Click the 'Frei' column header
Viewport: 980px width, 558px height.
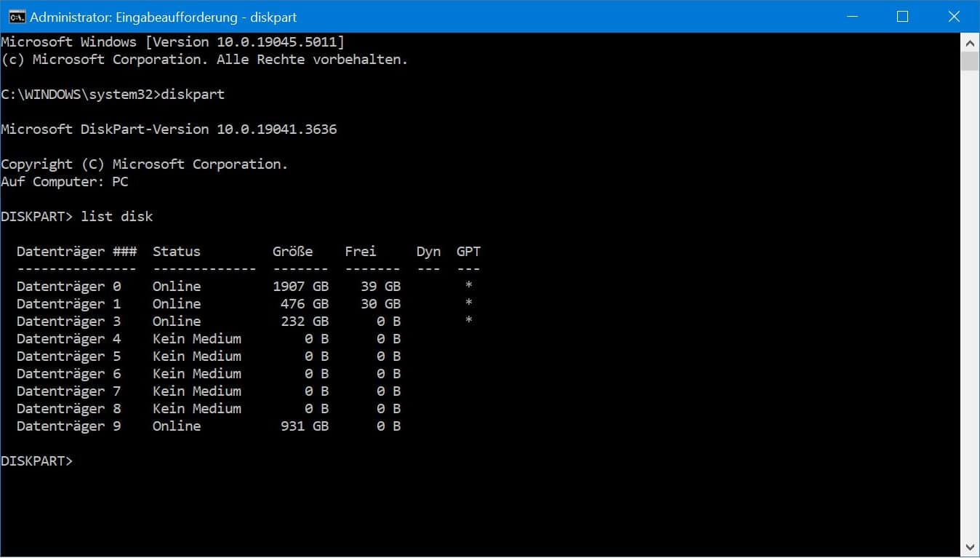tap(361, 252)
